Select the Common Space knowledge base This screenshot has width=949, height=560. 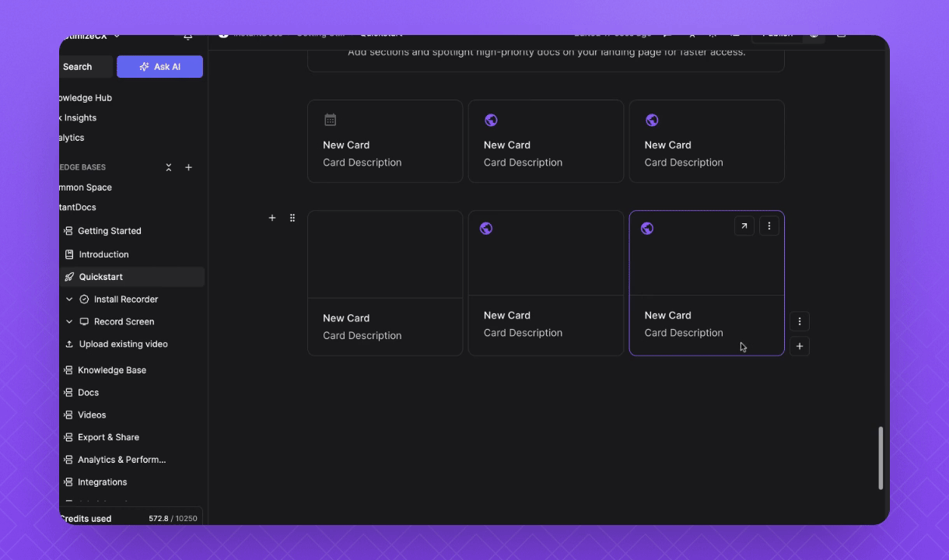tap(86, 187)
